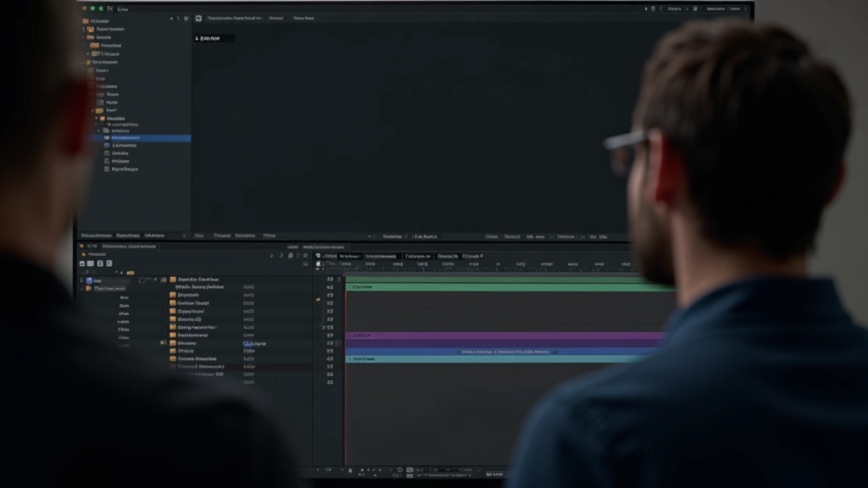
Task: Click the orange marker icon beside track numbers
Action: [x=318, y=299]
